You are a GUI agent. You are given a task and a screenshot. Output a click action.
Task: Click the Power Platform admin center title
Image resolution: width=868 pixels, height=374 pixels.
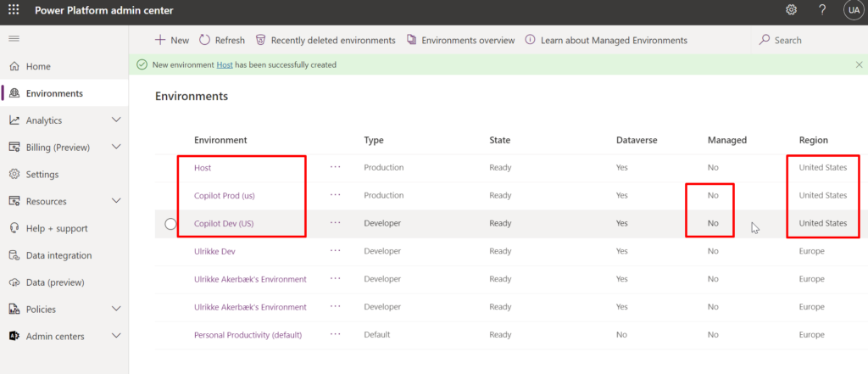point(104,10)
